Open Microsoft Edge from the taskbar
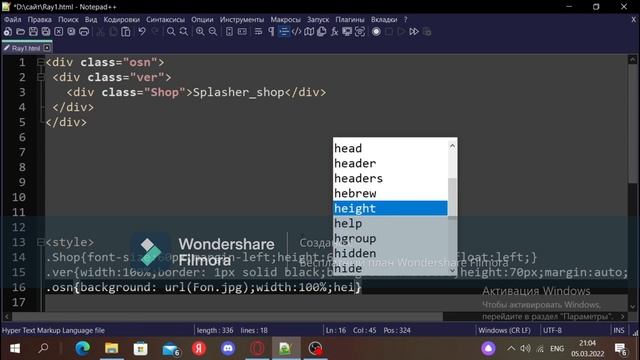Screen dimensions: 640x360 [x=83, y=349]
